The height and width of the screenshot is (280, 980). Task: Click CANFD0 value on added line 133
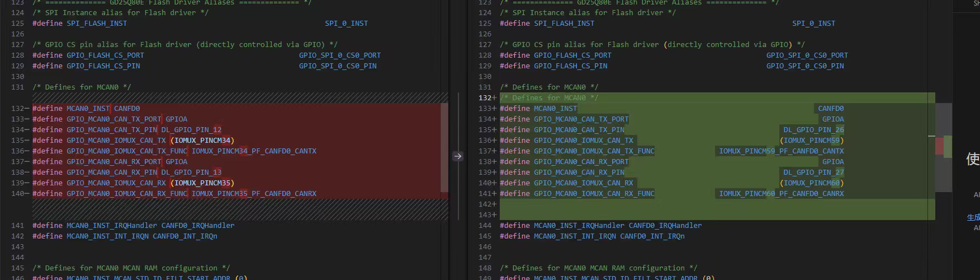click(831, 108)
